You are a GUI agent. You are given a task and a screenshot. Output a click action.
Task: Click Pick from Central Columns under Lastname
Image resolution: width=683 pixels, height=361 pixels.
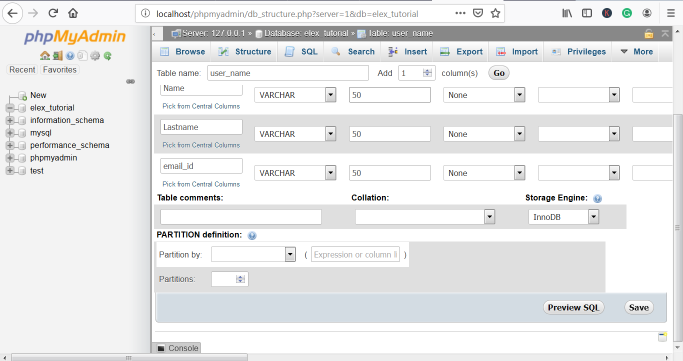click(201, 145)
